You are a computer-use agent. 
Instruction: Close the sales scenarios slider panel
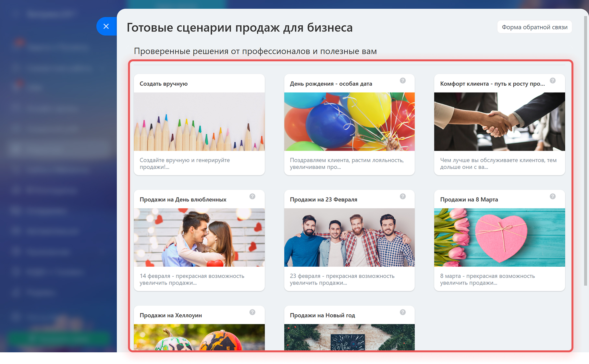pyautogui.click(x=106, y=26)
